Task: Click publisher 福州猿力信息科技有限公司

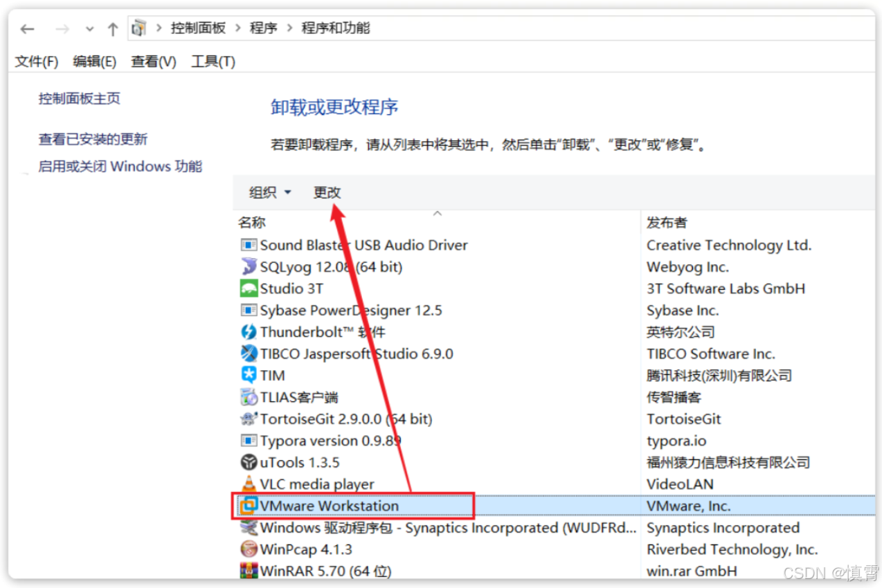Action: (728, 462)
